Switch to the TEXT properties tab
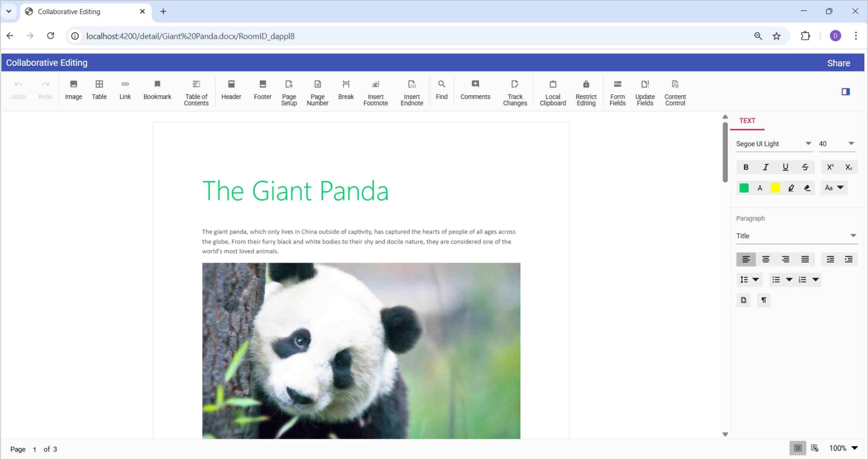This screenshot has width=868, height=460. point(747,121)
